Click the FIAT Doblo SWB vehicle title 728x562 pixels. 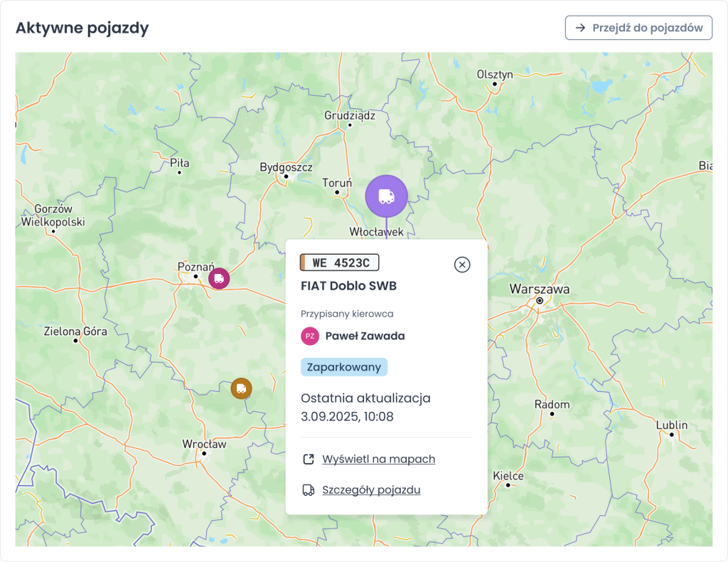[348, 286]
